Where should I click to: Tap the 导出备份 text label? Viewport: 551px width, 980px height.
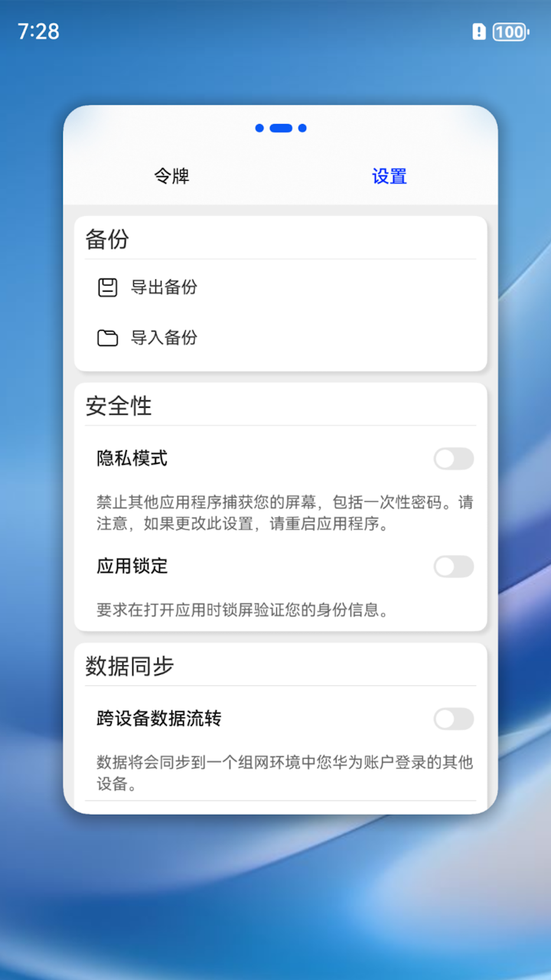(x=164, y=287)
